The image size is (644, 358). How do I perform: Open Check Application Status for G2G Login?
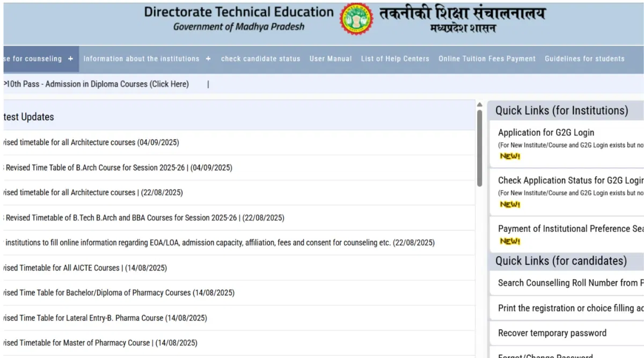(571, 180)
